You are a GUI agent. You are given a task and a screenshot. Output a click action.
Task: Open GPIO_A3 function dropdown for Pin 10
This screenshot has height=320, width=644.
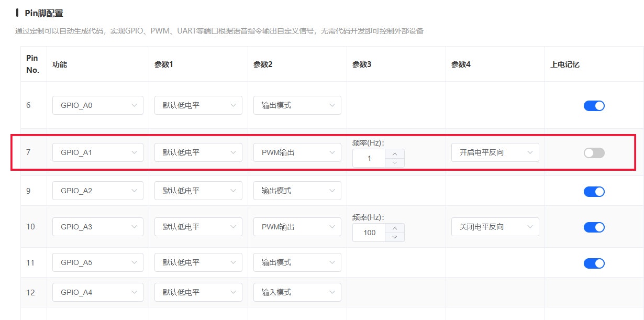[x=98, y=227]
